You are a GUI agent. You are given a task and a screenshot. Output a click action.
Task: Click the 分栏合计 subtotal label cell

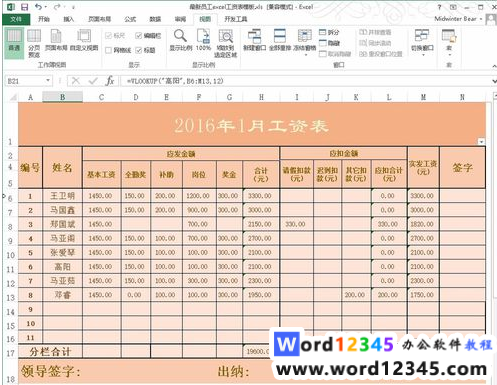coord(50,351)
